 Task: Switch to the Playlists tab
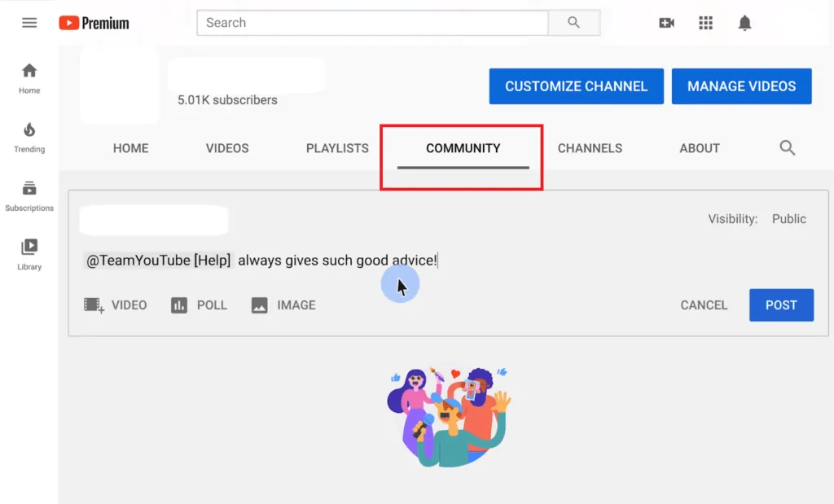coord(337,148)
